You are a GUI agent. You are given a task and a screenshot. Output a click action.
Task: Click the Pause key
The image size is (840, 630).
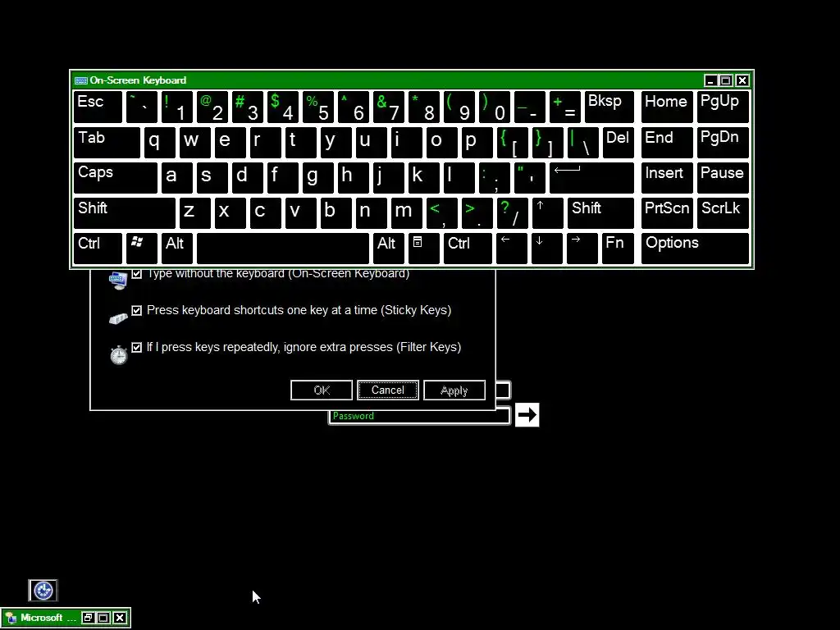click(x=724, y=177)
